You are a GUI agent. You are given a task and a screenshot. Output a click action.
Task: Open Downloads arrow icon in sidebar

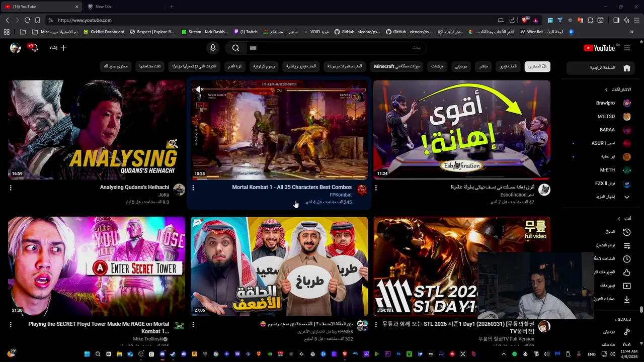coord(627,299)
